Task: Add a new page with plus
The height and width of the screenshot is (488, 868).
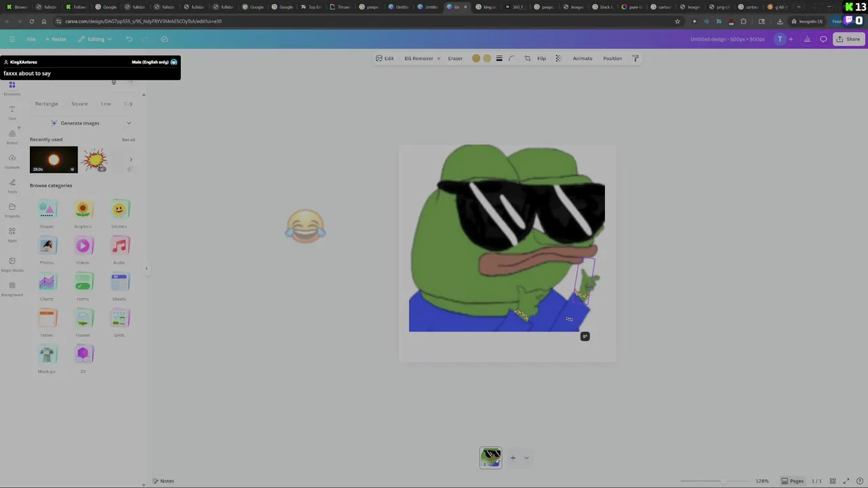Action: [513, 458]
